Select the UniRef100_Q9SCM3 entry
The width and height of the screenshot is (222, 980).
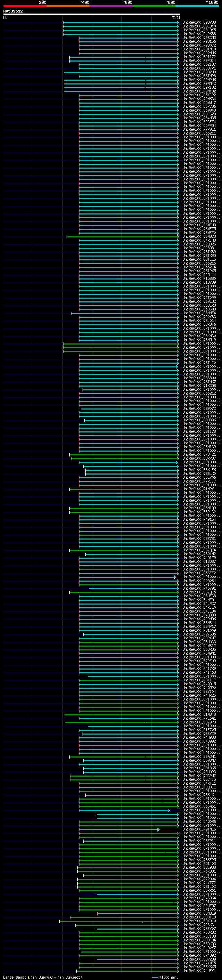[x=199, y=38]
